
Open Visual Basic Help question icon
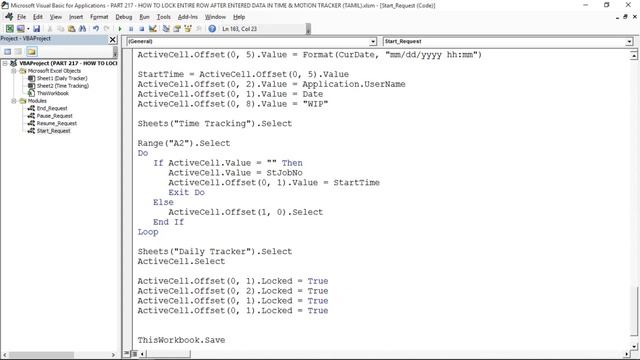[212, 29]
